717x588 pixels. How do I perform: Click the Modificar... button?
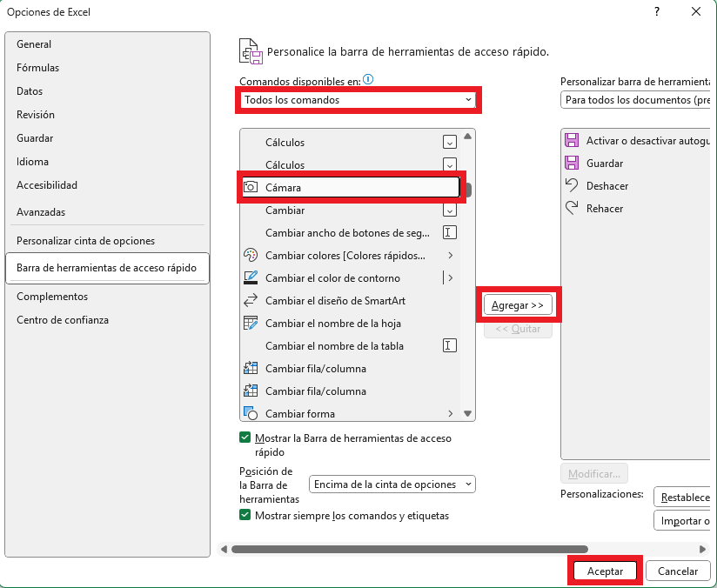(594, 474)
